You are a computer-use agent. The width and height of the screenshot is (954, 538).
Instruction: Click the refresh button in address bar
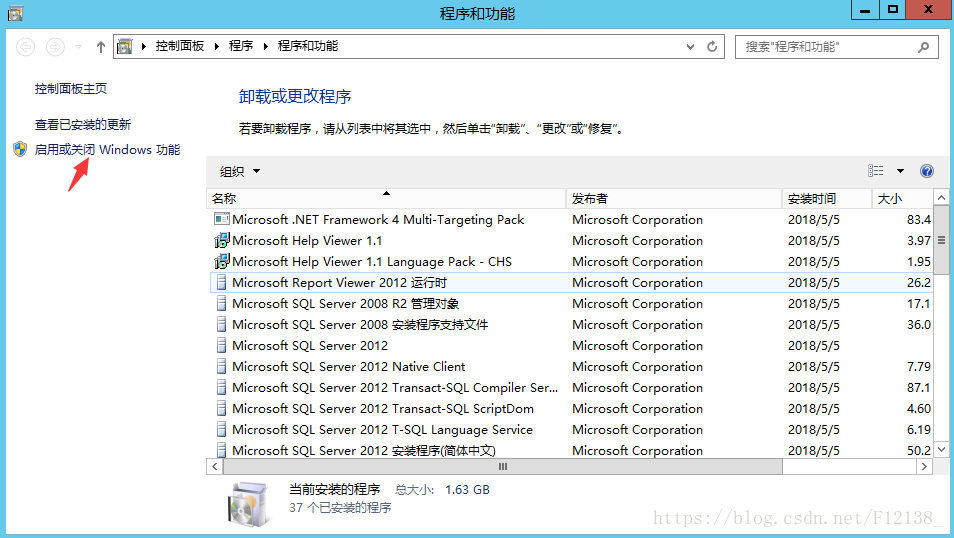pyautogui.click(x=712, y=46)
